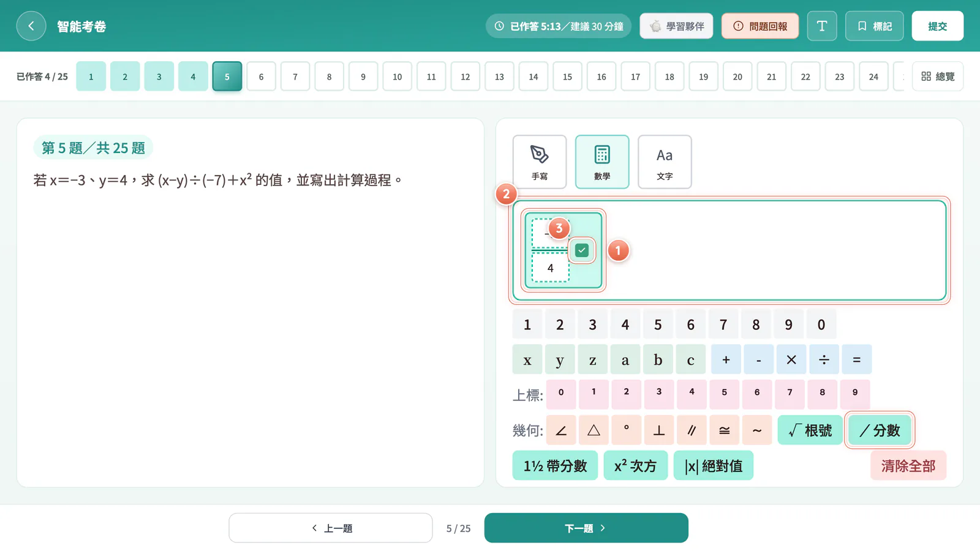Viewport: 980px width, 551px height.
Task: Insert an exponent with 次方
Action: (636, 466)
